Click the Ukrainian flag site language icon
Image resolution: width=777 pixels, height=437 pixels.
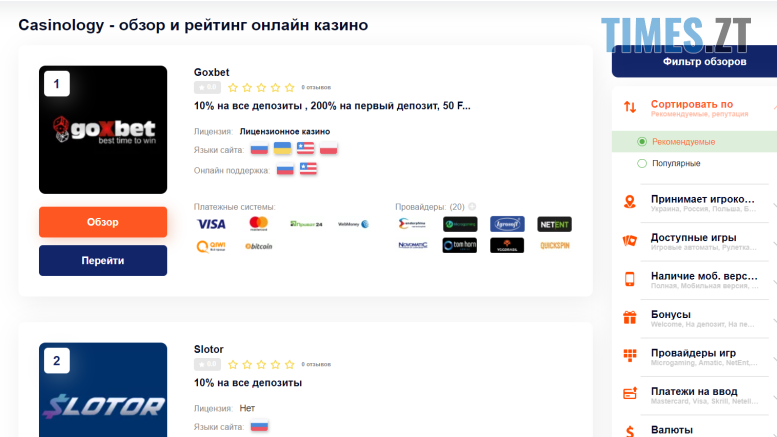pos(283,149)
